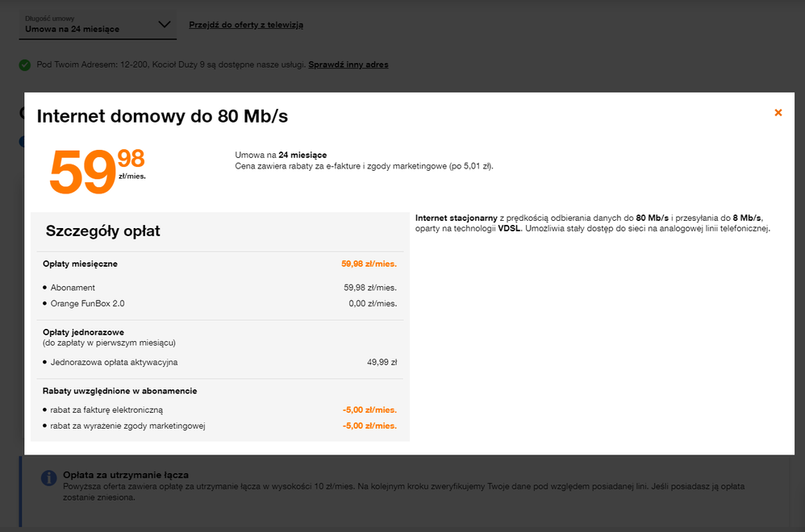Viewport: 805px width, 532px height.
Task: Select the 'Szczegóły opłat' heading
Action: pos(102,231)
